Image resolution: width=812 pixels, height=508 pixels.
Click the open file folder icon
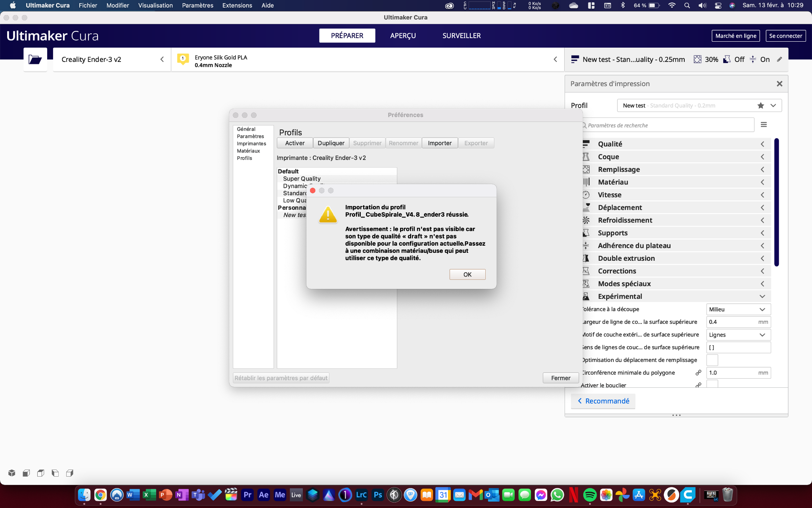[35, 60]
